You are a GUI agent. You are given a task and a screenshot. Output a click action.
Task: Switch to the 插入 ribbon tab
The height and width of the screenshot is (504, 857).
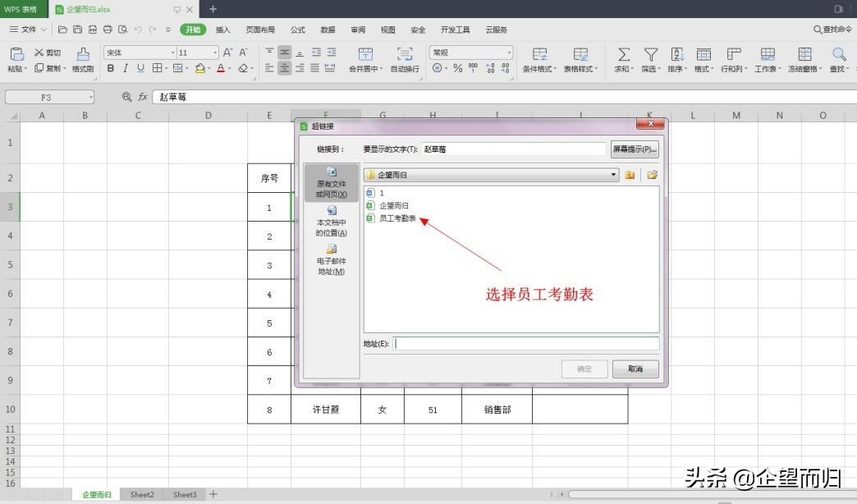coord(222,30)
